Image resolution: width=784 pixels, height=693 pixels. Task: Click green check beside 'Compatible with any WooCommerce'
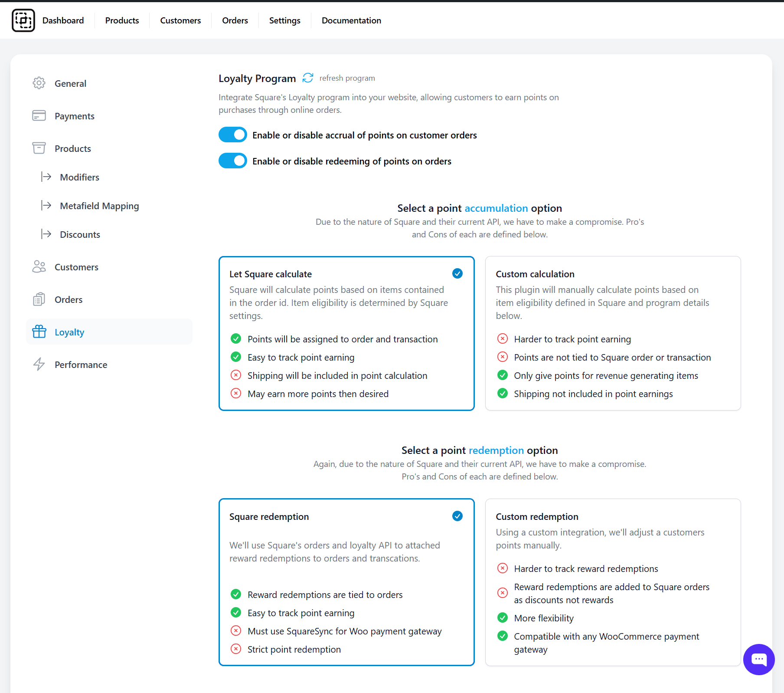pos(503,637)
